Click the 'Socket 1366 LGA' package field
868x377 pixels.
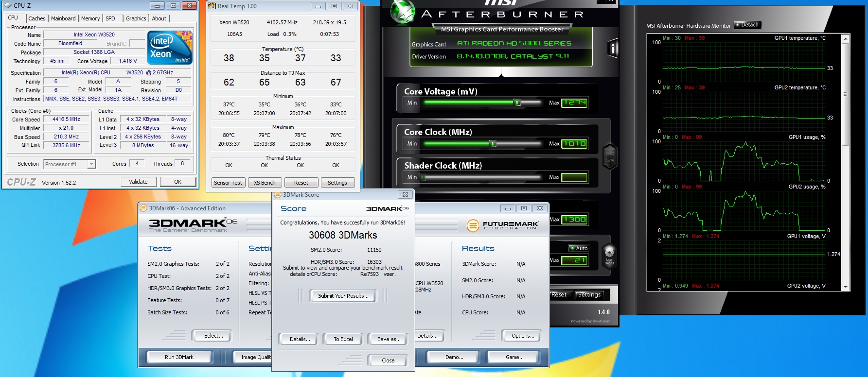tap(94, 52)
